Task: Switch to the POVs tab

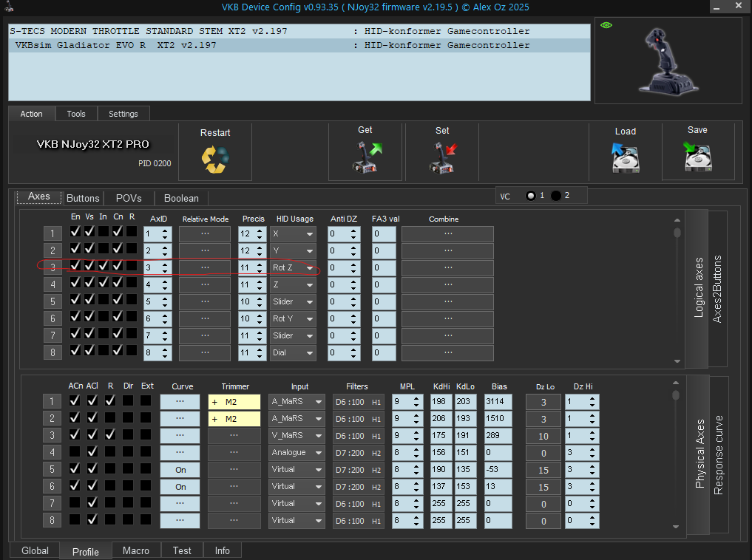Action: click(x=129, y=198)
